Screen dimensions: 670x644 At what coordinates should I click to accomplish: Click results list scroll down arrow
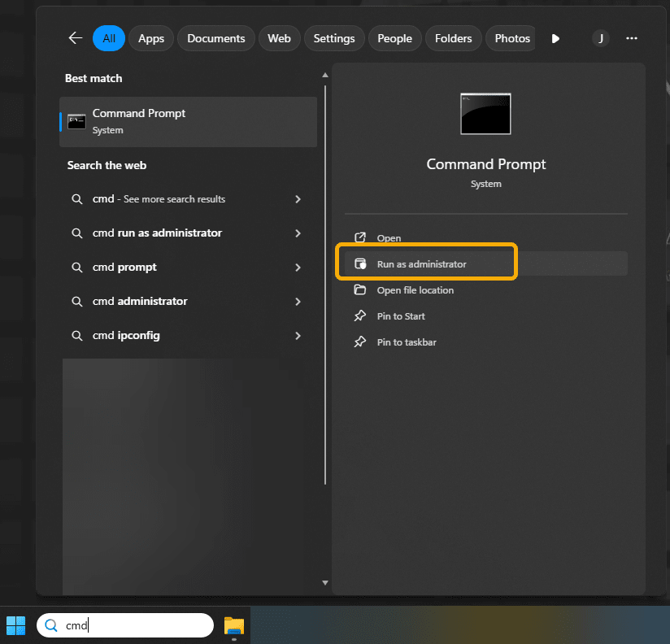(325, 583)
